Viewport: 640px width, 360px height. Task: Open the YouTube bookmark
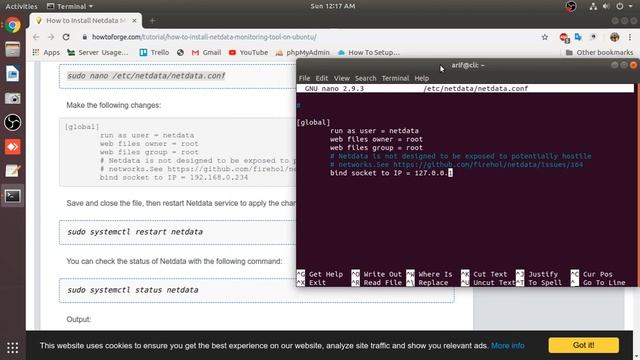[249, 53]
